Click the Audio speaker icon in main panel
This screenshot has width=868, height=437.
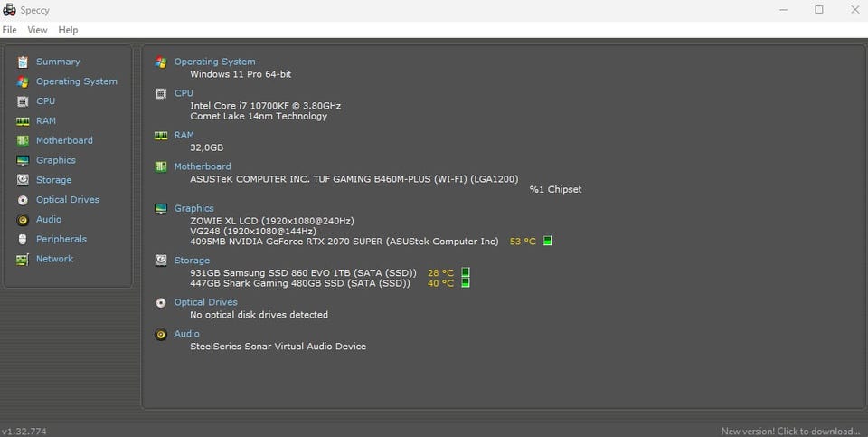tap(161, 335)
